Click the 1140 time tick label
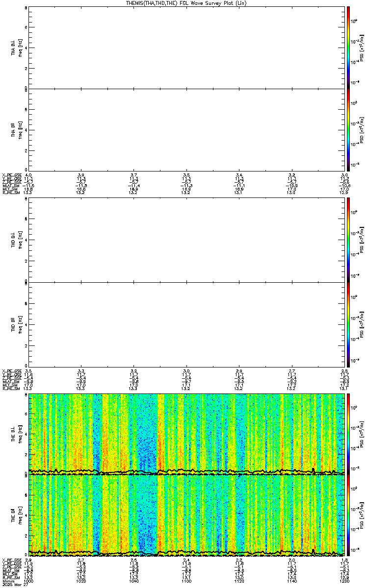Screen dimensions: 368x588 (x=292, y=582)
